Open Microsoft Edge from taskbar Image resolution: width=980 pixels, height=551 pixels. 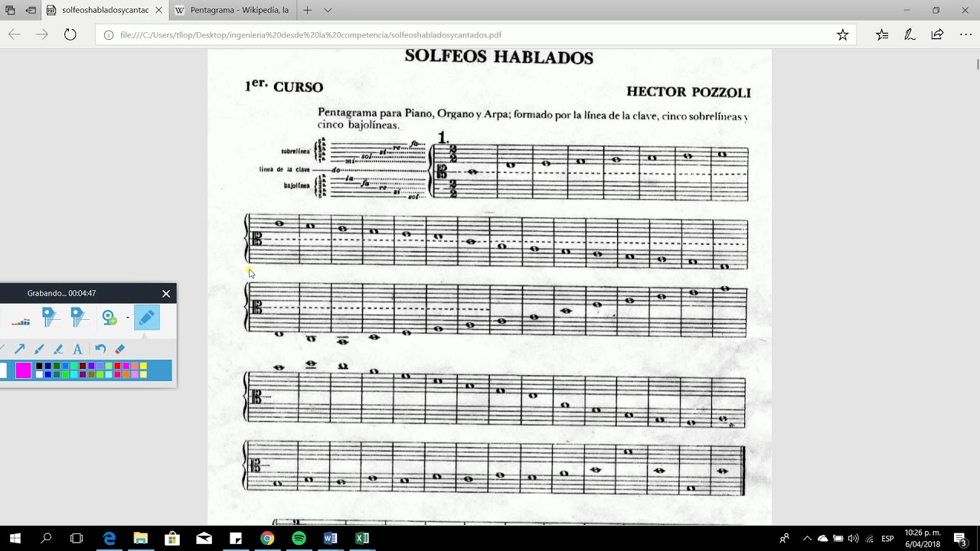109,538
